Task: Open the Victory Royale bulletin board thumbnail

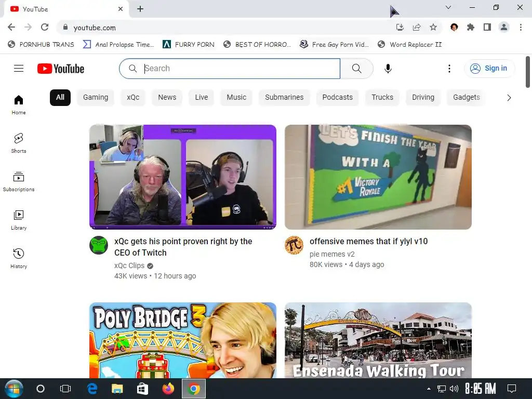Action: [378, 177]
